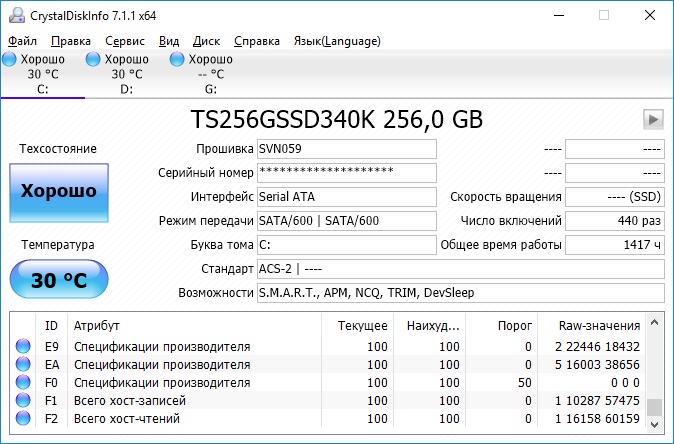Viewport: 674px width, 444px height.
Task: Click the attribute list vertical scrollbar
Action: (x=654, y=372)
